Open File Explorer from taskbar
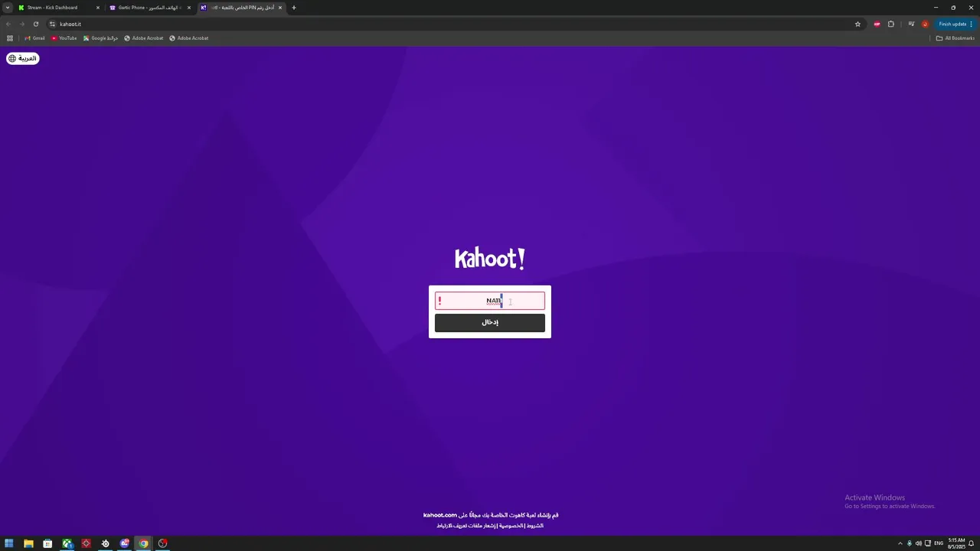The width and height of the screenshot is (980, 551). pyautogui.click(x=28, y=544)
